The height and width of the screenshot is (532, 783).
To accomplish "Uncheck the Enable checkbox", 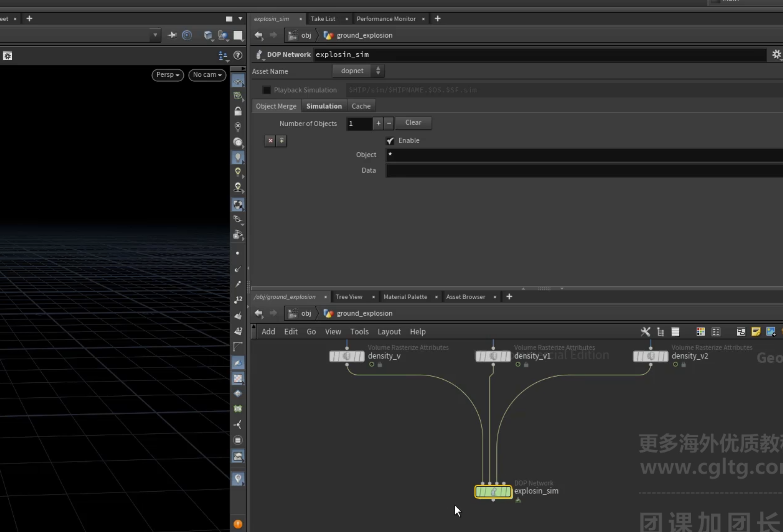I will [390, 141].
